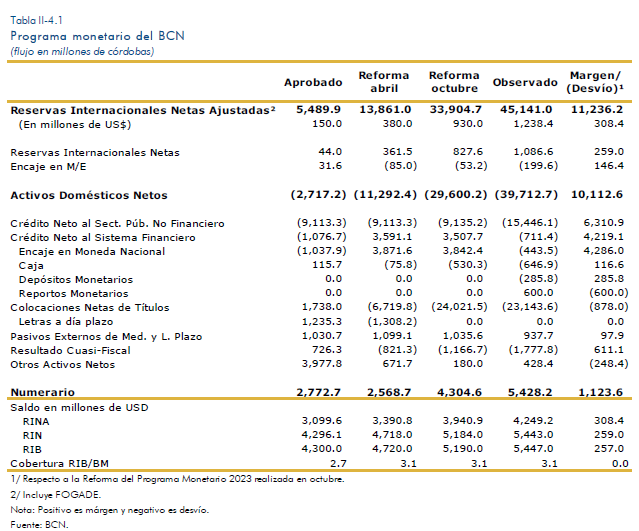Select the unbolded 'Reservas Internacionales Netas' row label
639x531 pixels.
pyautogui.click(x=95, y=152)
